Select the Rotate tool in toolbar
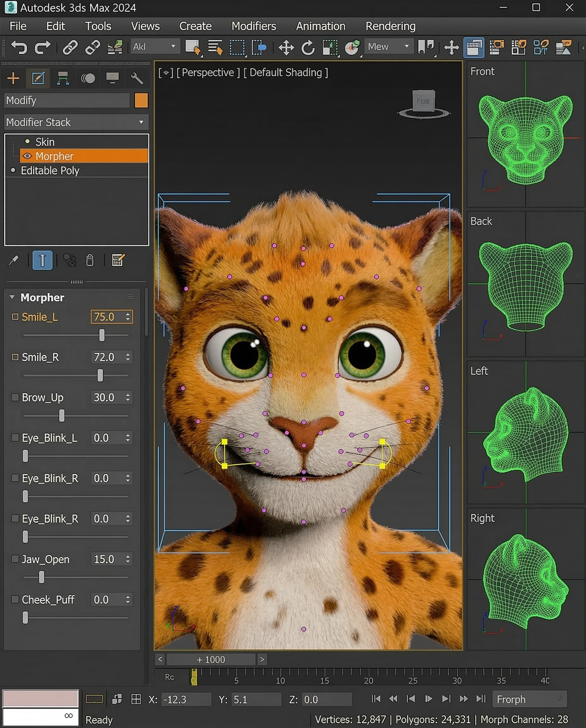Viewport: 586px width, 728px height. (308, 47)
